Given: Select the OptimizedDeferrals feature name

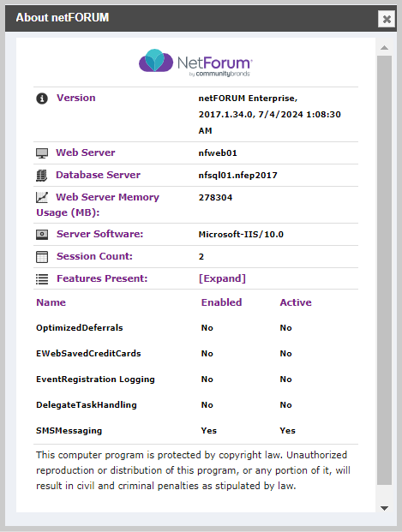Looking at the screenshot, I should tap(80, 328).
